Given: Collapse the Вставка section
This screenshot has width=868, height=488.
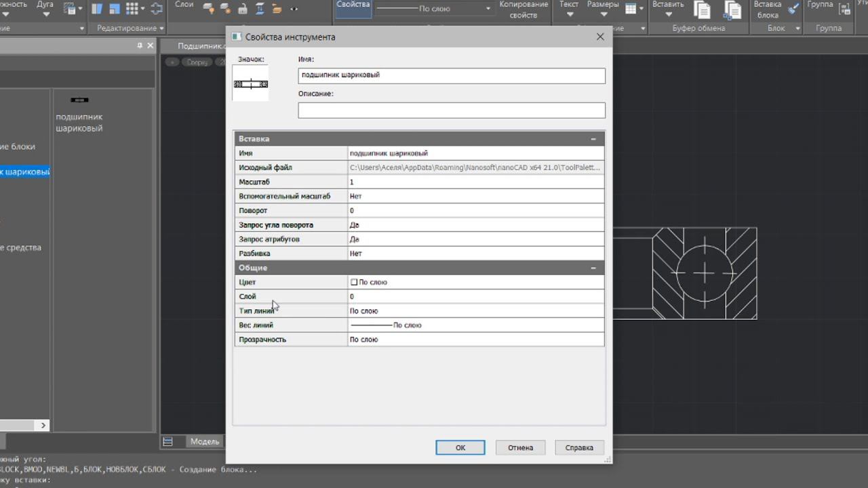Looking at the screenshot, I should (593, 139).
